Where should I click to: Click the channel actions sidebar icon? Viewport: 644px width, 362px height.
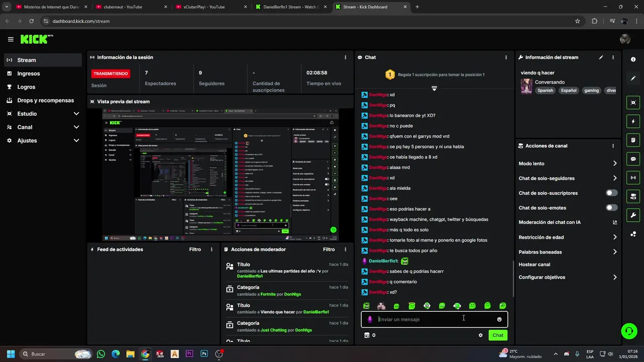633,196
